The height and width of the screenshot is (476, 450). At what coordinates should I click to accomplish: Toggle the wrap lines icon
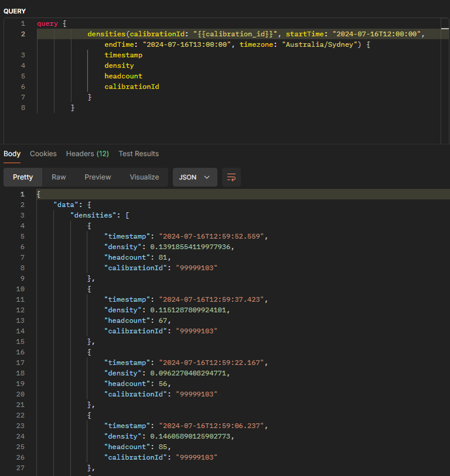pos(231,177)
